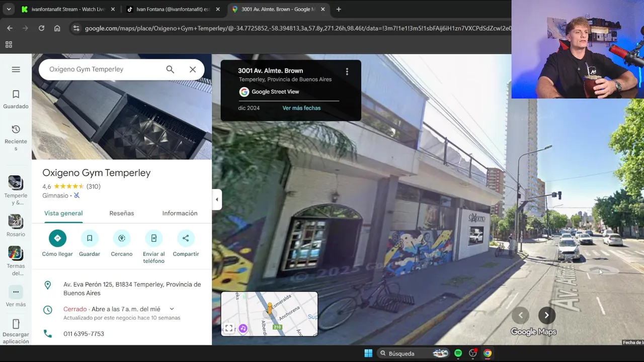
Task: Open the Termas del recent item thumbnail
Action: tap(16, 253)
